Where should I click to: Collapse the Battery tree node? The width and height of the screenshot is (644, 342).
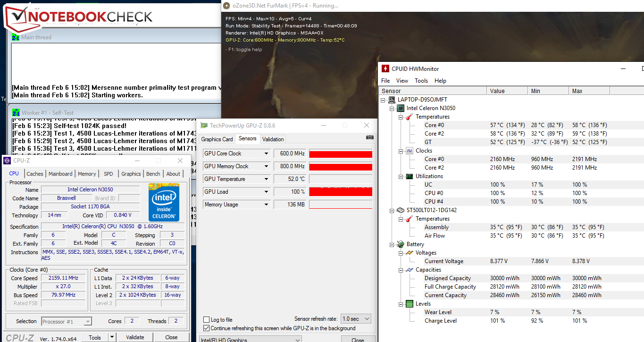(392, 244)
